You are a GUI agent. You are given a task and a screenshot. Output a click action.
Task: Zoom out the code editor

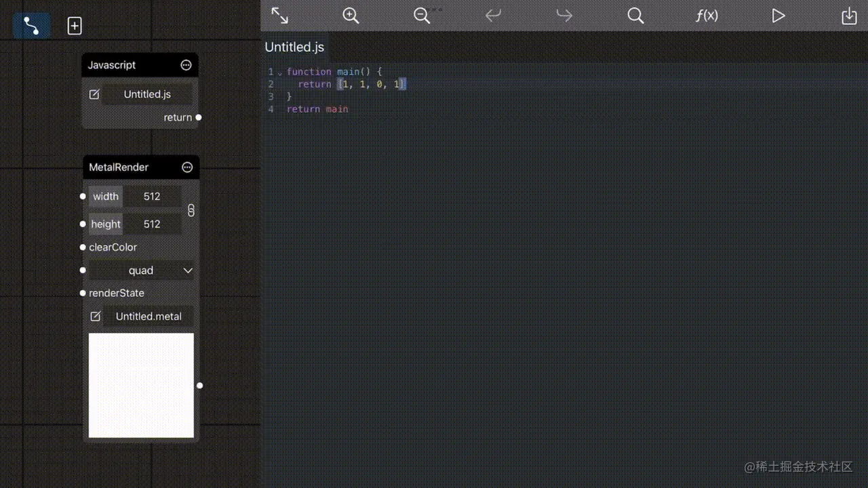tap(421, 15)
